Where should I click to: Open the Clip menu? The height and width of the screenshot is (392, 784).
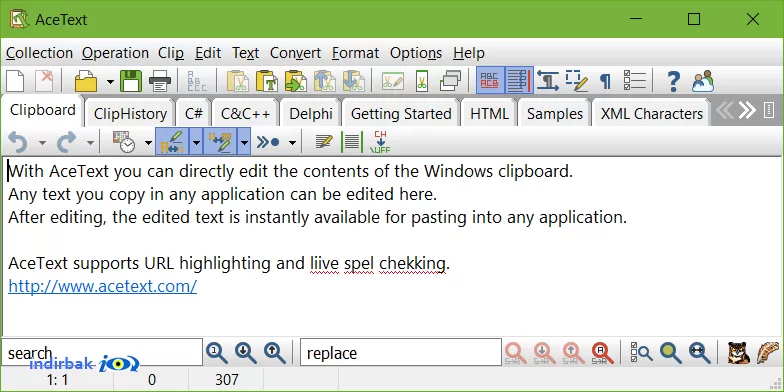coord(171,53)
